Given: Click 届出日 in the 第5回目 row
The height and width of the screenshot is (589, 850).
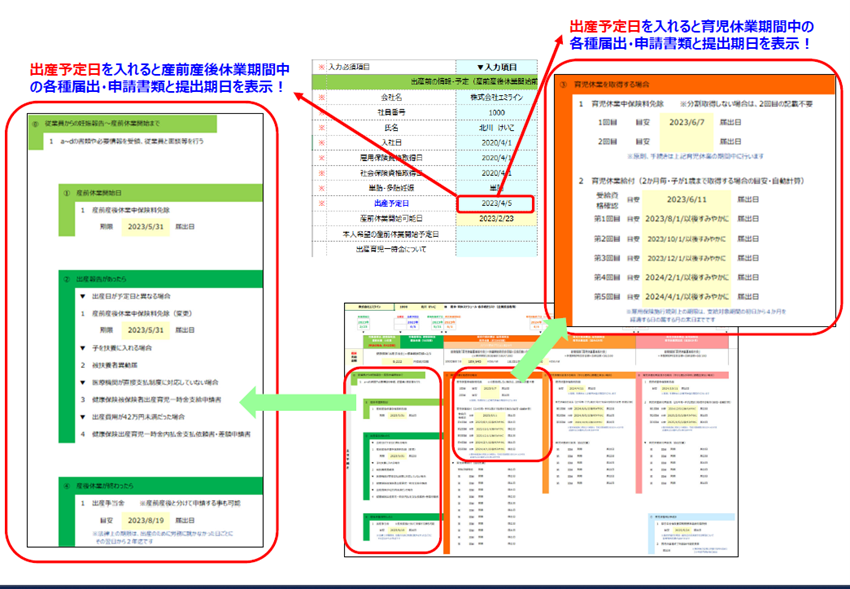Looking at the screenshot, I should [748, 297].
